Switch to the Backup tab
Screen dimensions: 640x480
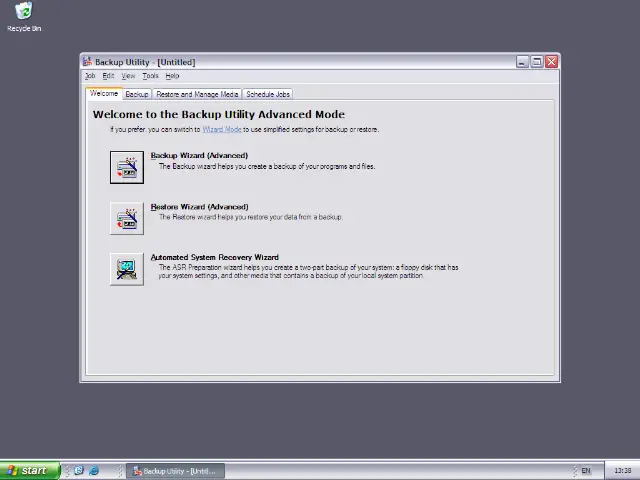(137, 94)
